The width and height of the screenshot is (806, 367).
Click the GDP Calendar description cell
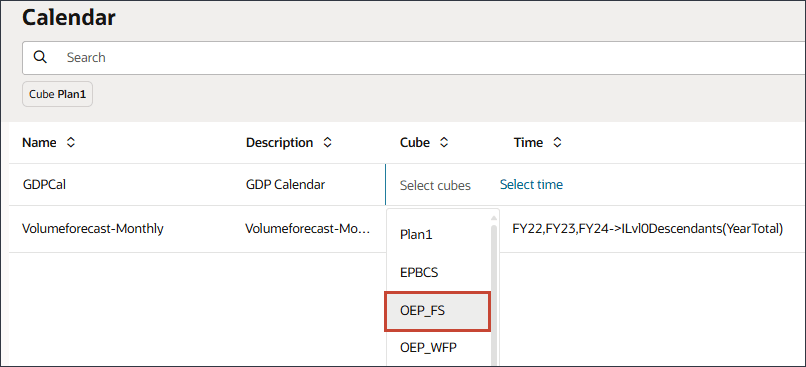pyautogui.click(x=285, y=185)
